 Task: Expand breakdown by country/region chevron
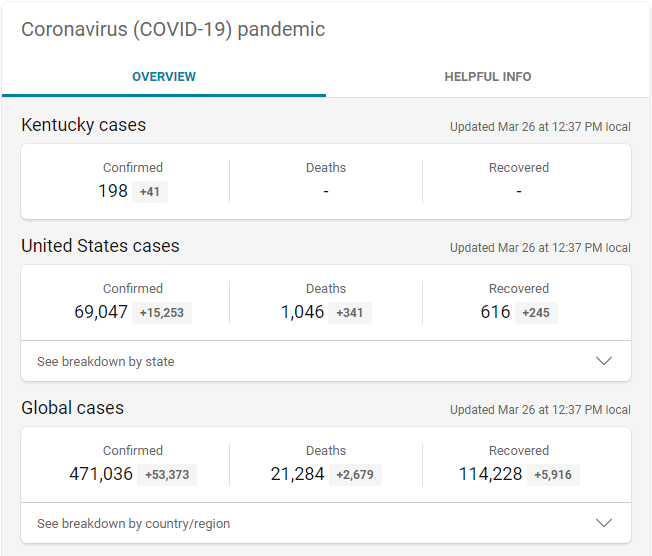(604, 523)
